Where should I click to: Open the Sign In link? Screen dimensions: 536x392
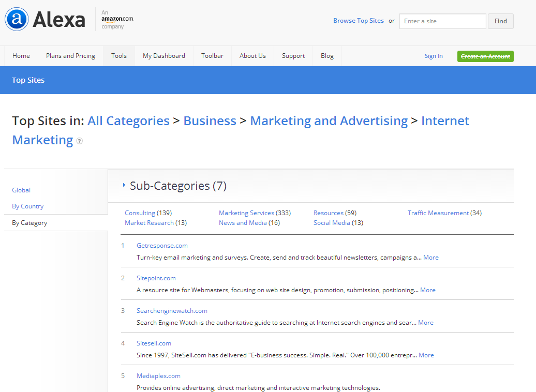pos(433,56)
